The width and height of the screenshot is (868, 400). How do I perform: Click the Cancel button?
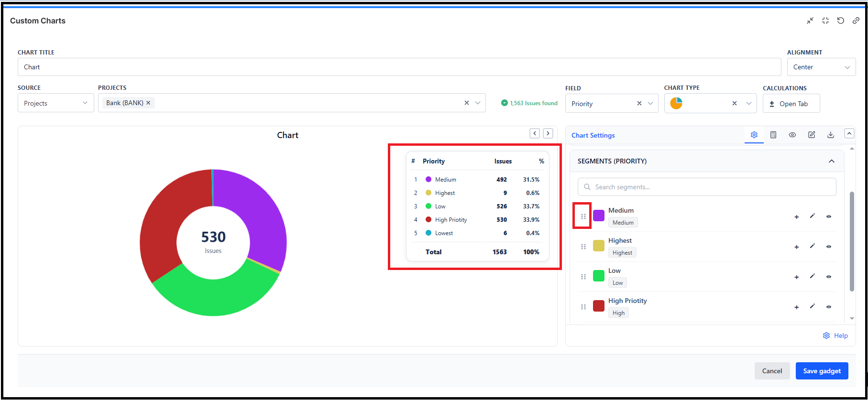[772, 371]
